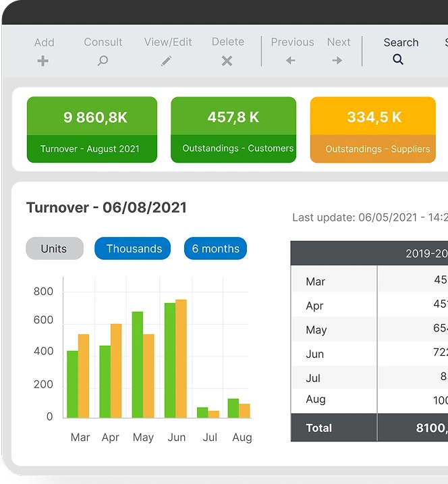Click the green Aug bar in chart
This screenshot has height=484, width=448.
point(233,408)
